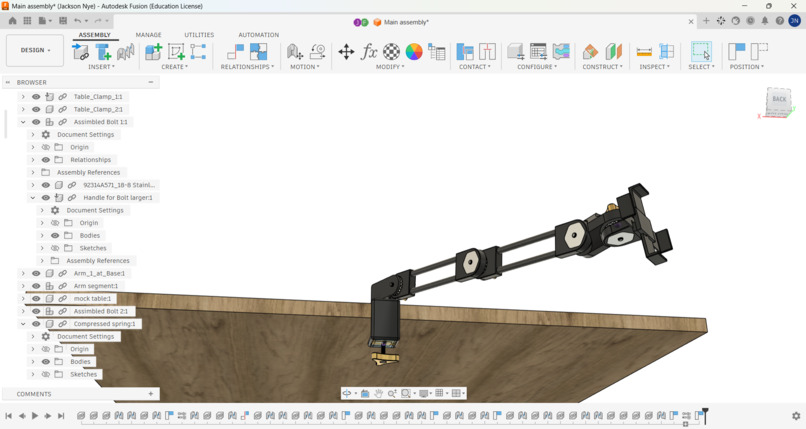The height and width of the screenshot is (429, 806).
Task: Open the Data Panel grid icon
Action: [x=27, y=21]
